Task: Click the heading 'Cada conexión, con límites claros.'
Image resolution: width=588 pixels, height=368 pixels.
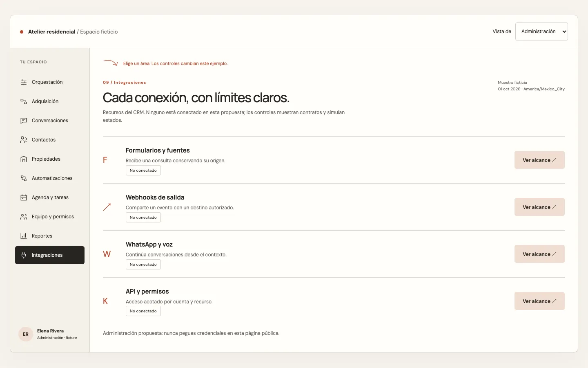Action: [196, 98]
